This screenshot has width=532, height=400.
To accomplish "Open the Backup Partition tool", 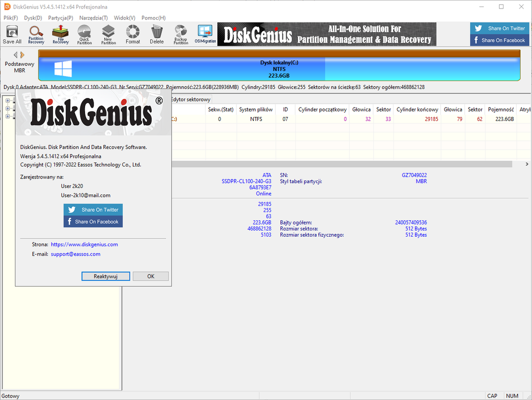I will point(181,34).
